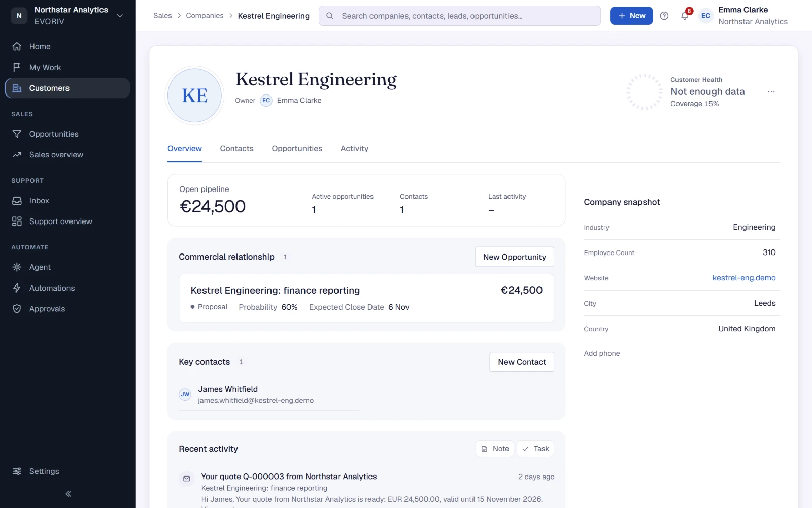The image size is (812, 508).
Task: Open help question mark icon
Action: (x=664, y=16)
